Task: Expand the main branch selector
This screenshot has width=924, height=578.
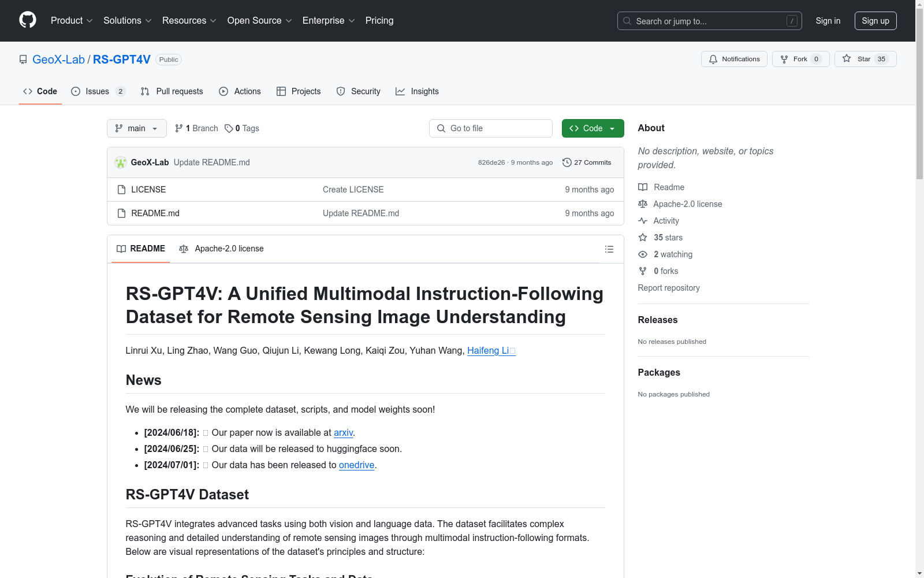Action: (x=137, y=128)
